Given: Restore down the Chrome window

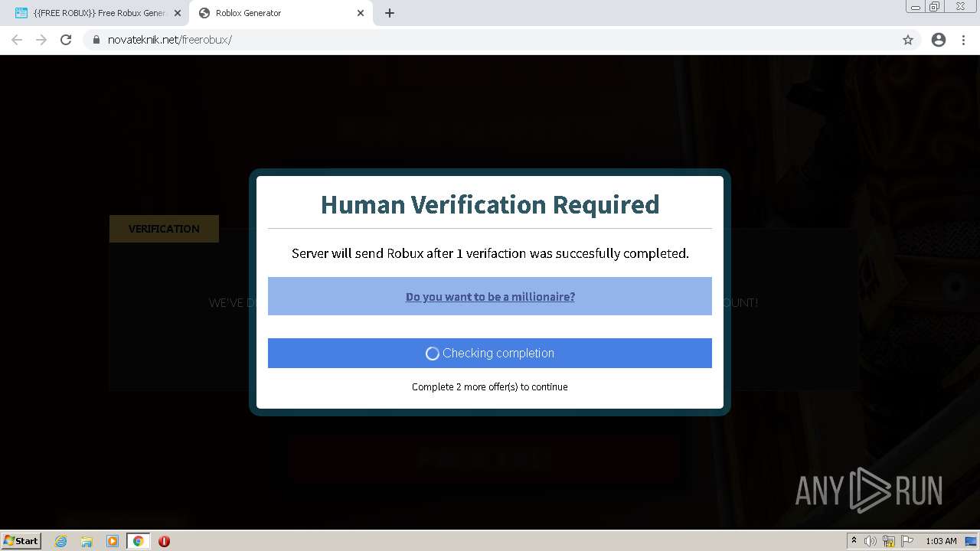Looking at the screenshot, I should (x=935, y=7).
